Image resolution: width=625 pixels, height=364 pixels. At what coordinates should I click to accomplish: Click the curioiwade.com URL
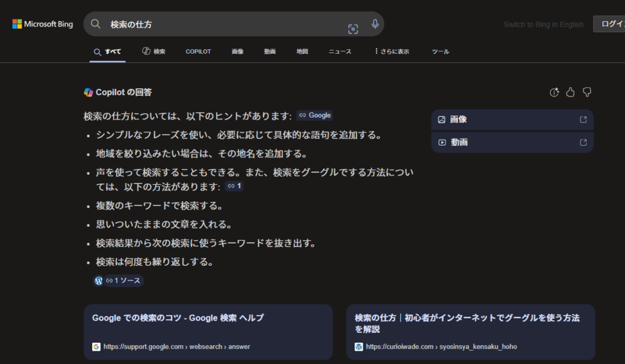click(x=441, y=347)
